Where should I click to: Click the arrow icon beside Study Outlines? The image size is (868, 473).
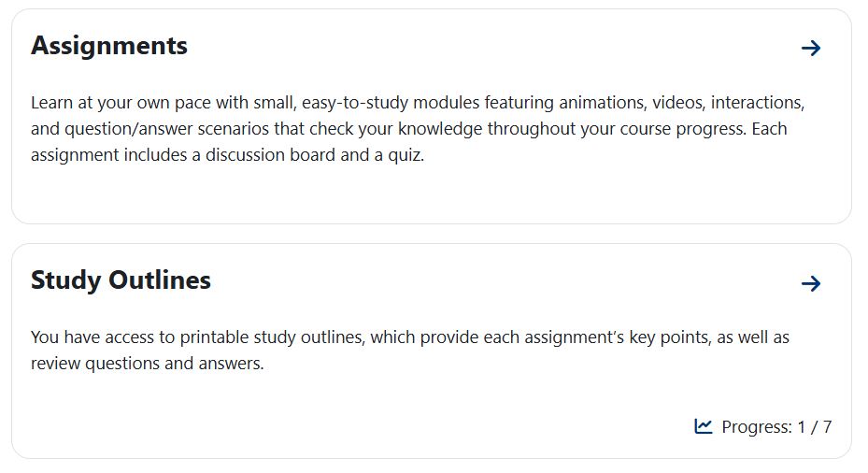[x=810, y=283]
